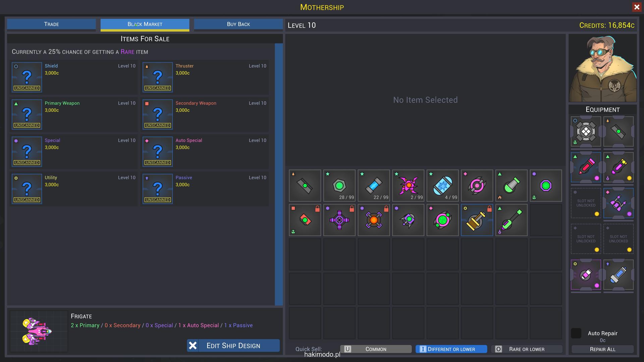Toggle the Auto Repair checkbox

(576, 333)
